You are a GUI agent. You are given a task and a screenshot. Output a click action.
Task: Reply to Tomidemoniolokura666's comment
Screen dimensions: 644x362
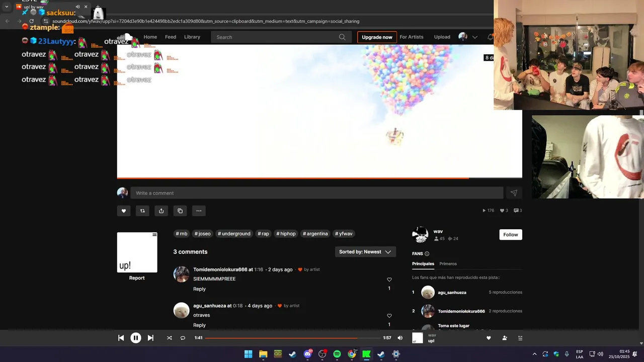199,289
